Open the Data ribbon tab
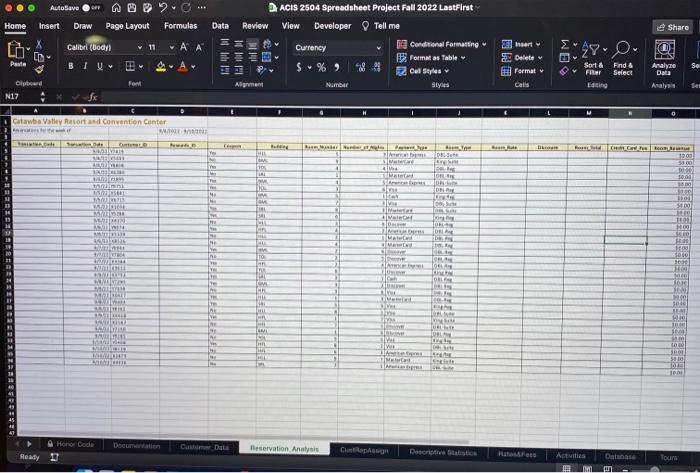 (220, 26)
